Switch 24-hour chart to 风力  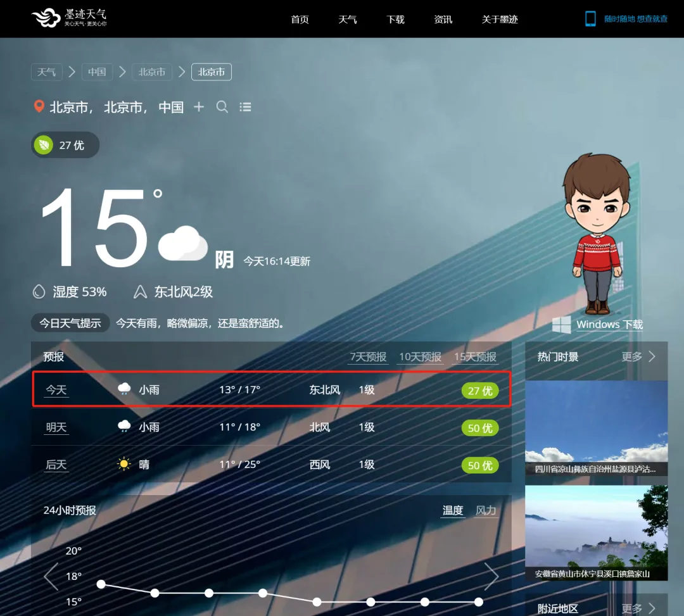point(486,510)
